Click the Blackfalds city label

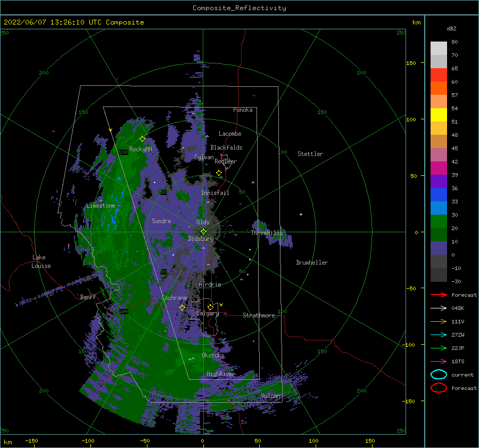[x=226, y=148]
